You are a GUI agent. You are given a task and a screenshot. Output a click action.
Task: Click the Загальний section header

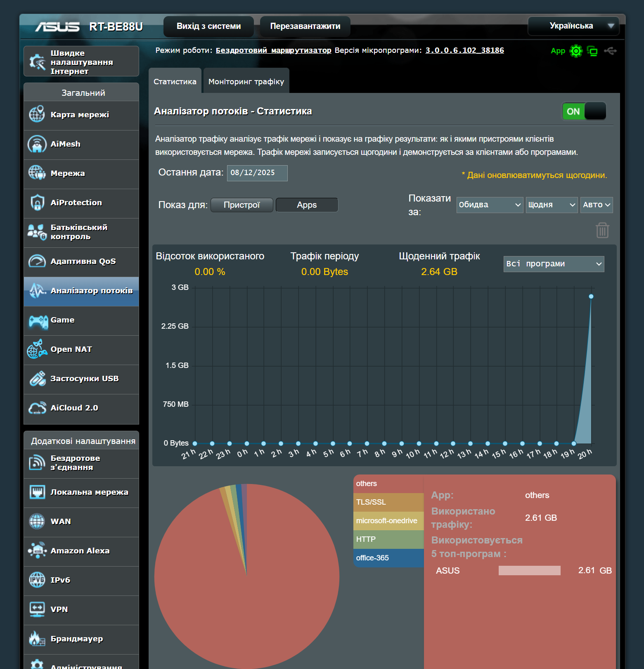[81, 93]
